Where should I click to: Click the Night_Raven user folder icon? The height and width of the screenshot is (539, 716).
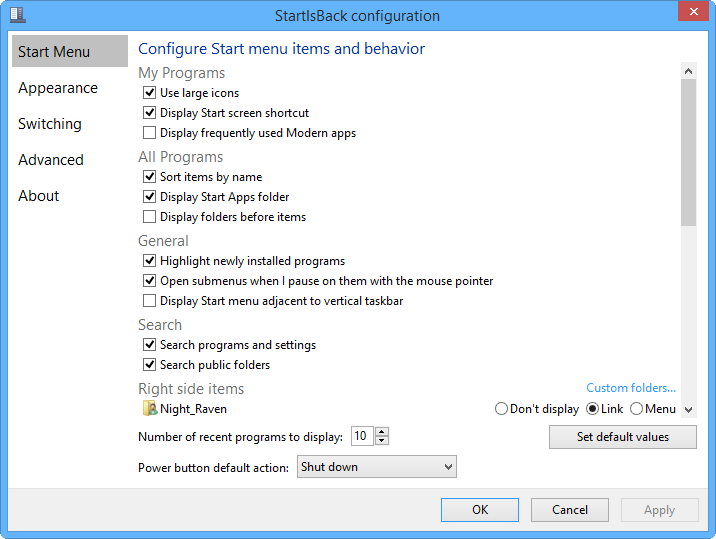point(150,408)
